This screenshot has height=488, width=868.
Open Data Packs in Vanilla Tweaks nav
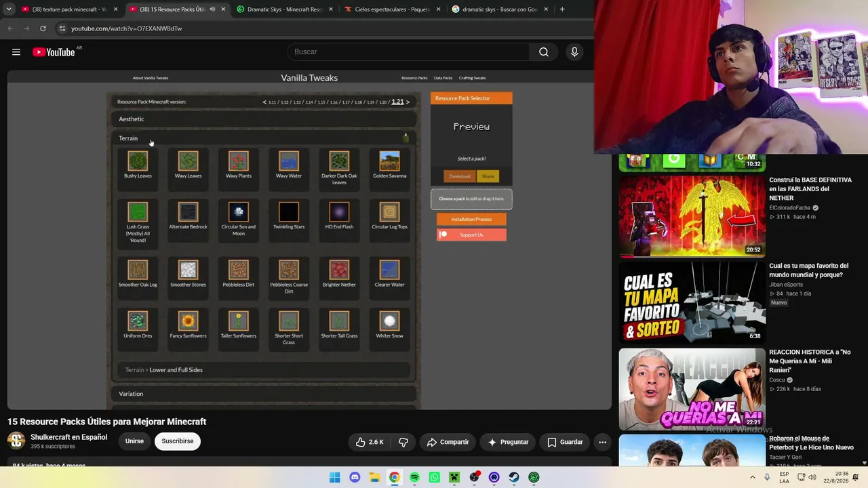point(443,78)
